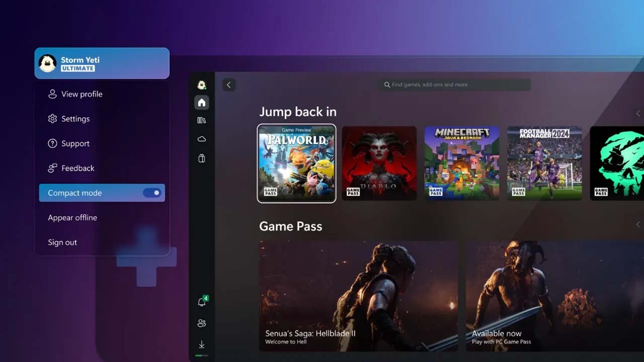This screenshot has width=644, height=362.
Task: Toggle the Compact mode switch
Action: pyautogui.click(x=152, y=193)
